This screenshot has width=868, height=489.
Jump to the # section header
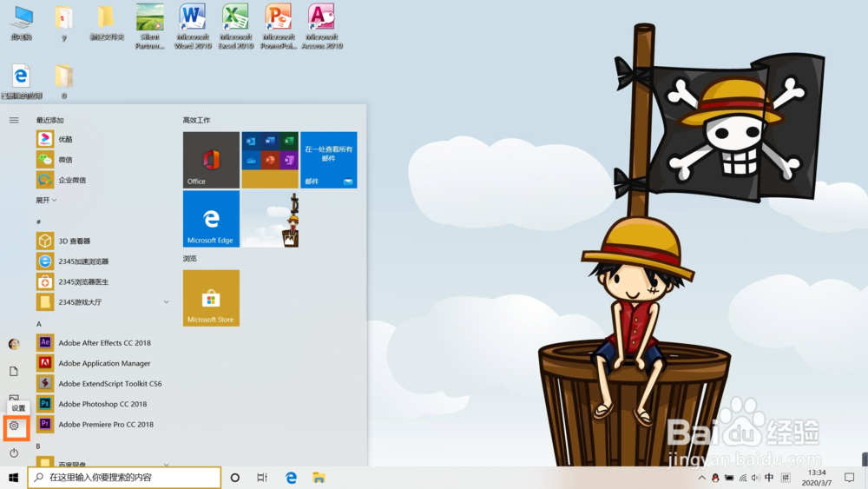pyautogui.click(x=39, y=221)
